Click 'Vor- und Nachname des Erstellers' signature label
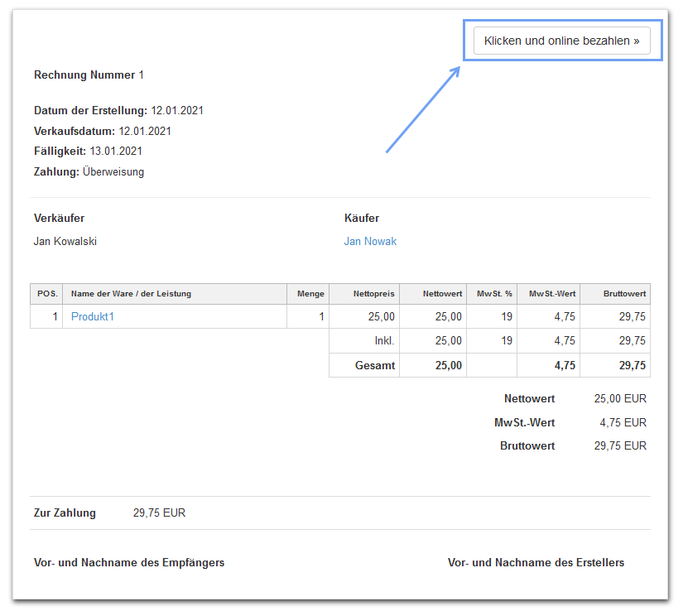This screenshot has width=683, height=616. (536, 563)
